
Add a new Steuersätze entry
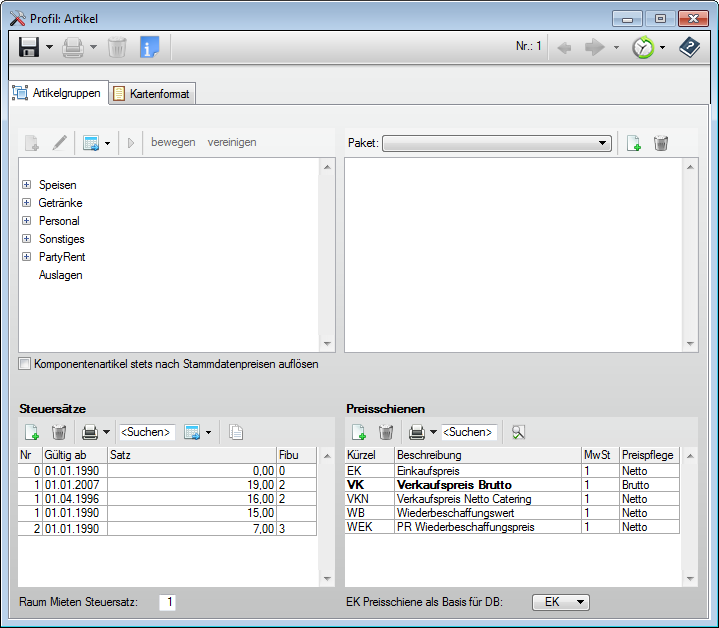click(32, 432)
